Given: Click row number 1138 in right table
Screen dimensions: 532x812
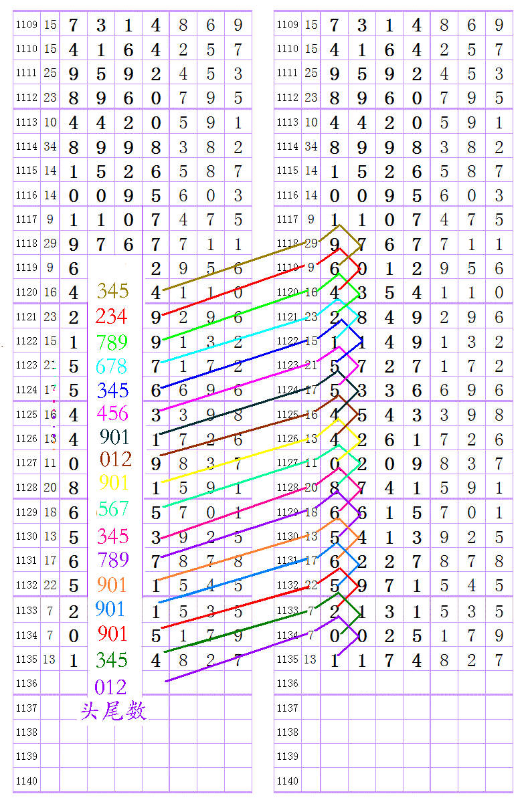Looking at the screenshot, I should click(287, 732).
